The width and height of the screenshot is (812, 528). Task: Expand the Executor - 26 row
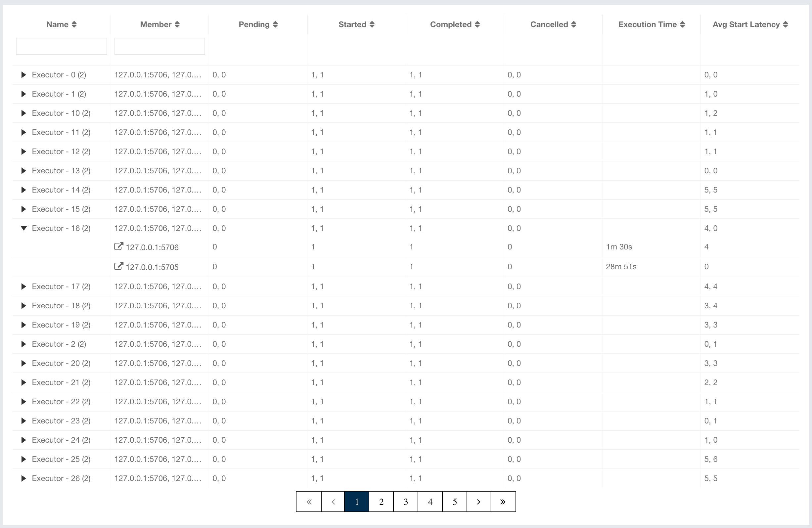tap(23, 478)
